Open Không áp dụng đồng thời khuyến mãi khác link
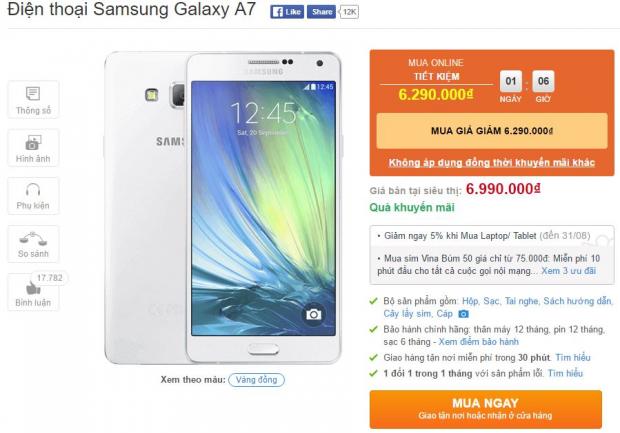The width and height of the screenshot is (620, 433). pos(491,163)
